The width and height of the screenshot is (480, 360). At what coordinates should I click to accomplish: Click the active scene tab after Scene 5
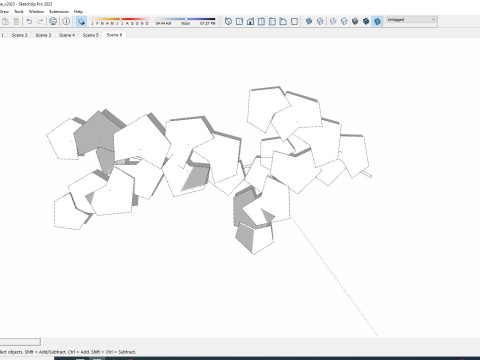(x=114, y=35)
